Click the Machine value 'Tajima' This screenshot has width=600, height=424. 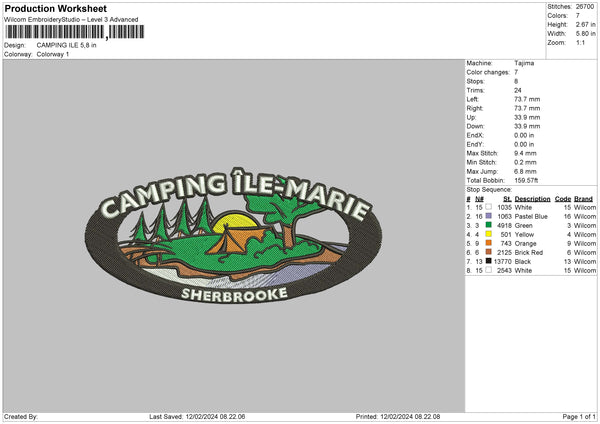point(524,63)
